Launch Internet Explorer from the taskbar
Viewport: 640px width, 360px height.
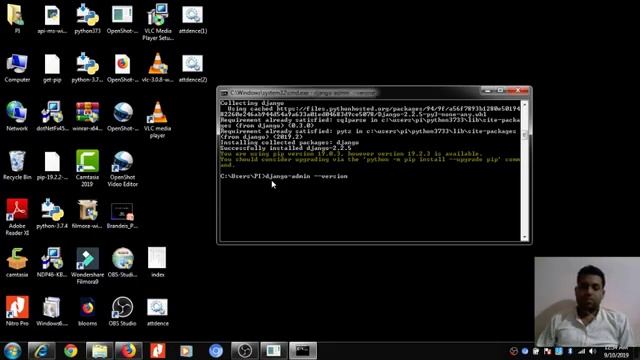pos(41,351)
